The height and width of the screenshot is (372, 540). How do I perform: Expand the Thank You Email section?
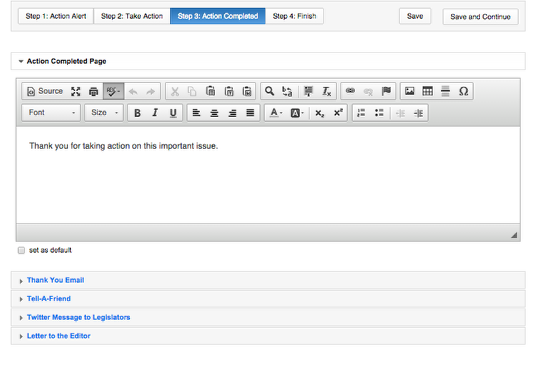point(55,280)
